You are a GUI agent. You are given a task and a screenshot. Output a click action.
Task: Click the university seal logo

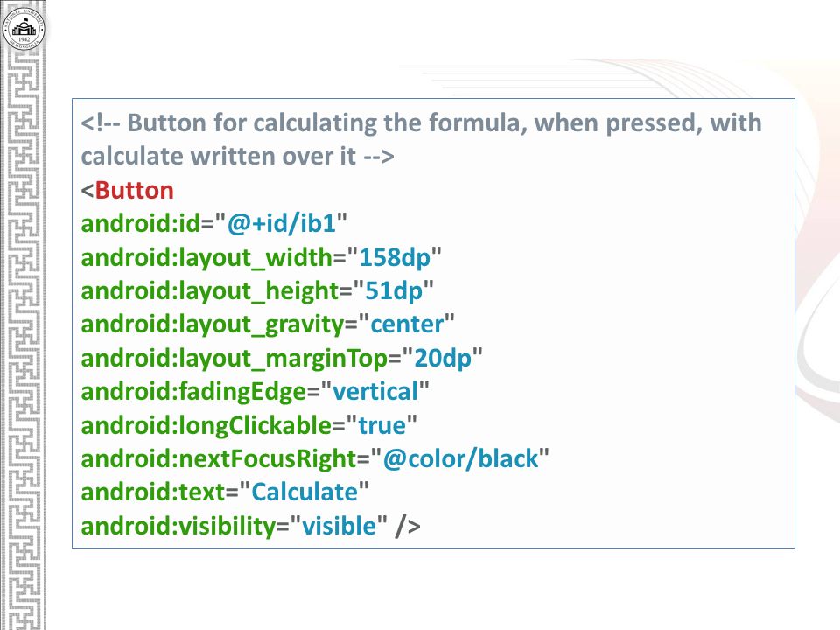point(24,27)
